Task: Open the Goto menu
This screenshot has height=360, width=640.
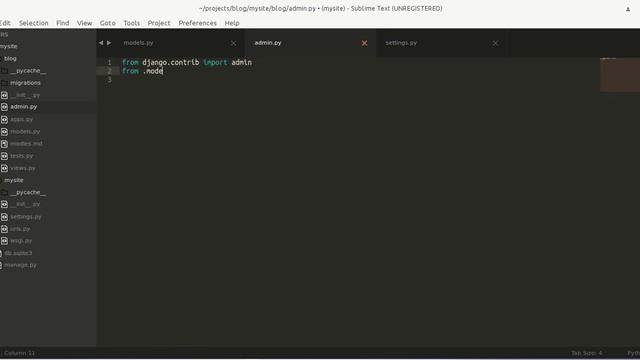Action: (108, 23)
